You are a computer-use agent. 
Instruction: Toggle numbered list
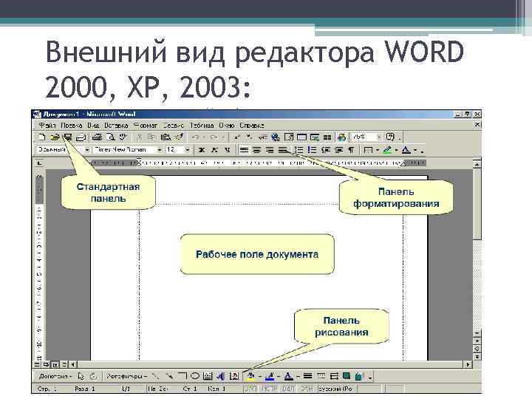(299, 149)
